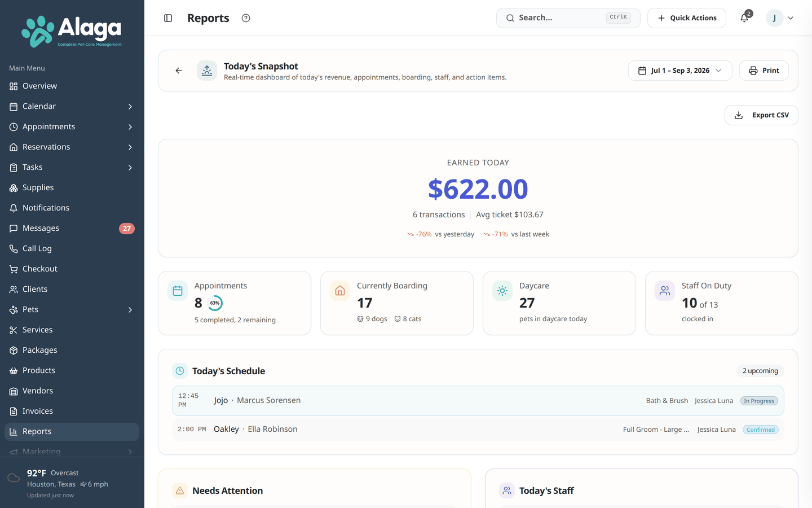Viewport: 812px width, 508px height.
Task: Expand the Appointments submenu chevron
Action: pyautogui.click(x=130, y=127)
